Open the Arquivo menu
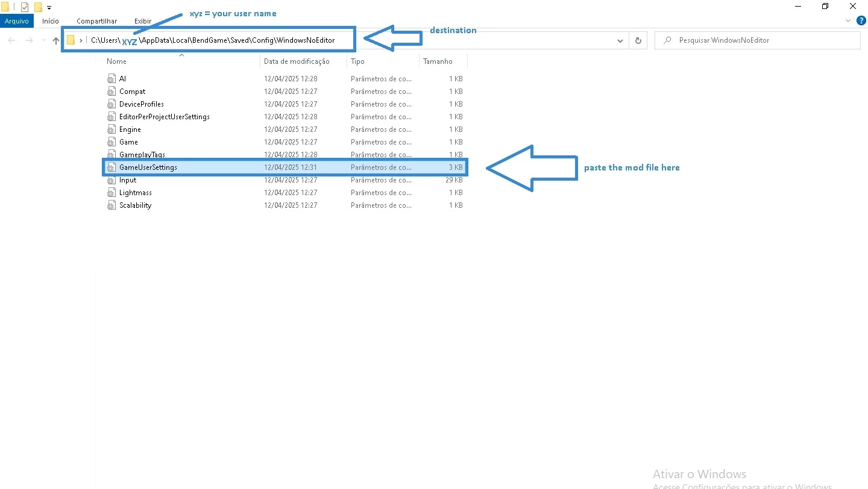868x489 pixels. (x=17, y=21)
